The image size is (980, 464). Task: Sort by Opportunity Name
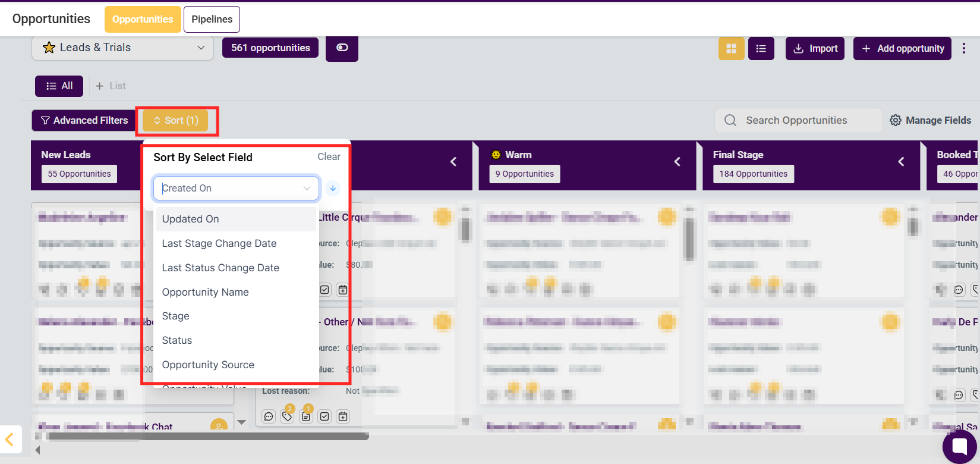coord(236,292)
